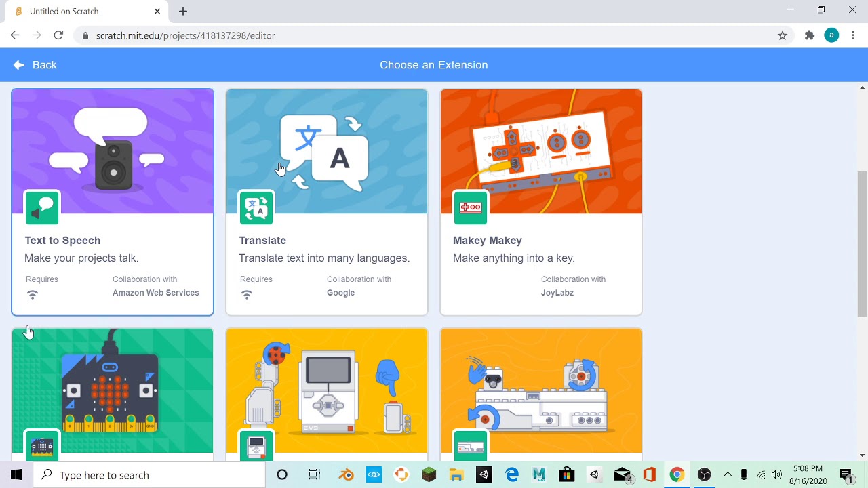Click the Makey Makey controller badge icon
The image size is (868, 488).
tap(471, 207)
